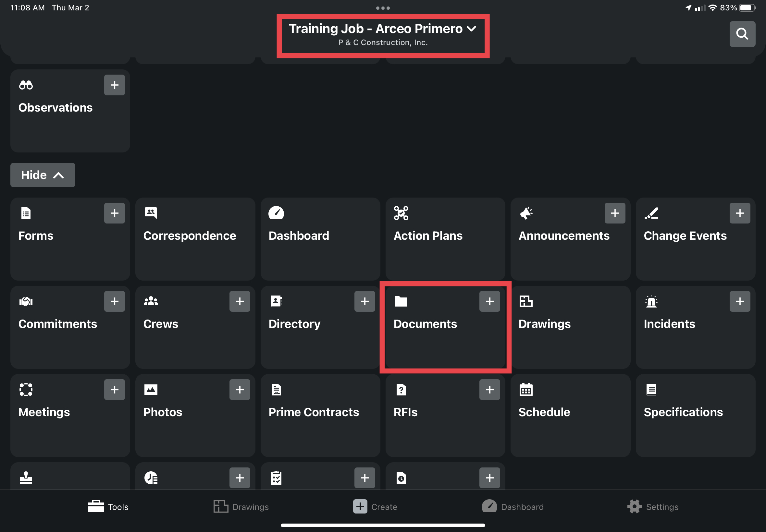Open the search magnifier button

click(742, 34)
